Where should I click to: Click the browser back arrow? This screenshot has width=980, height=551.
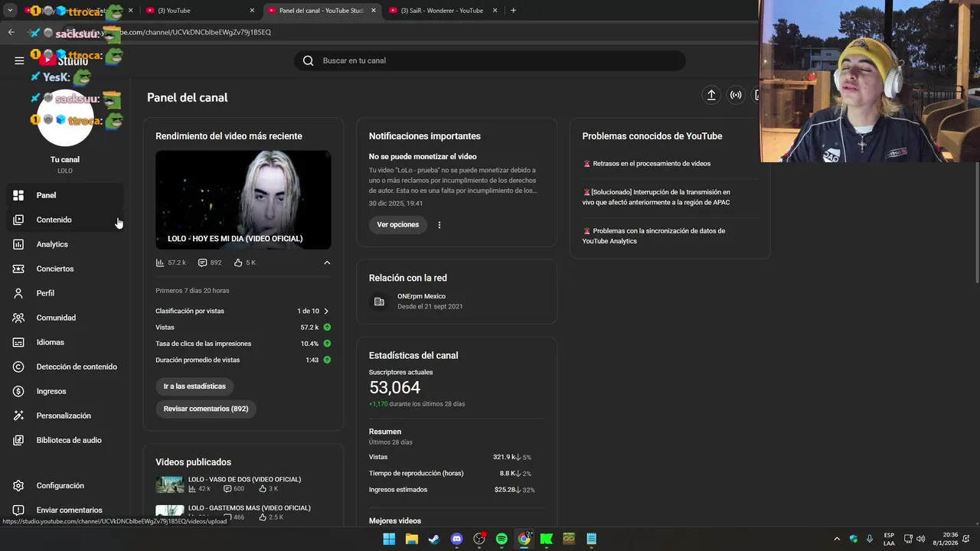coord(11,32)
